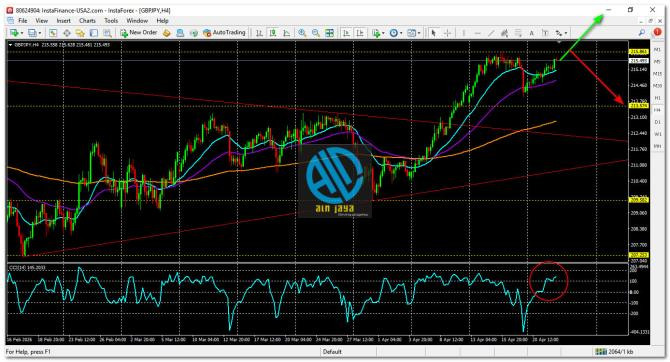This screenshot has height=362, width=670.
Task: Select the Crosshair tool
Action: click(x=447, y=33)
